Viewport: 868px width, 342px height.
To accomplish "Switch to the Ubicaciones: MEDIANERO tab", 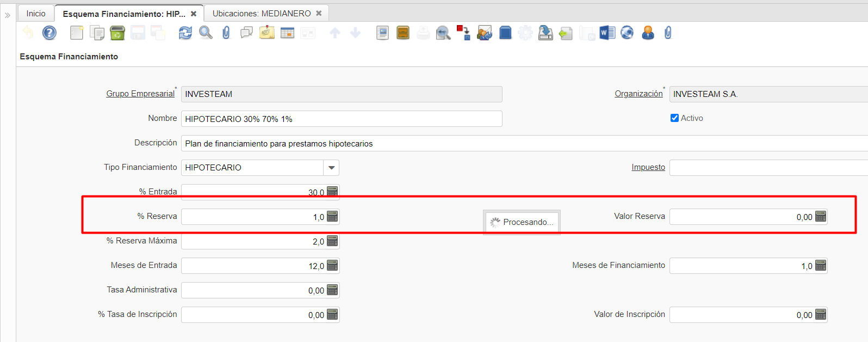I will [x=262, y=14].
